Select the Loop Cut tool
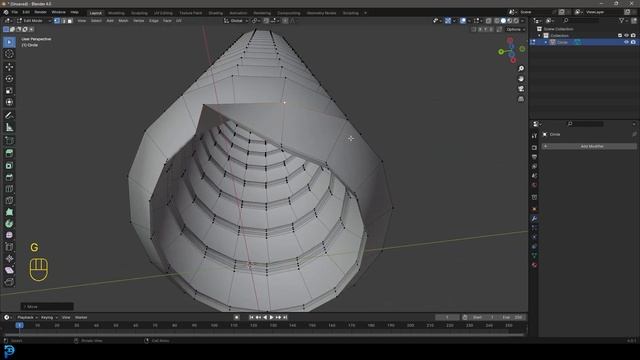 pyautogui.click(x=9, y=189)
